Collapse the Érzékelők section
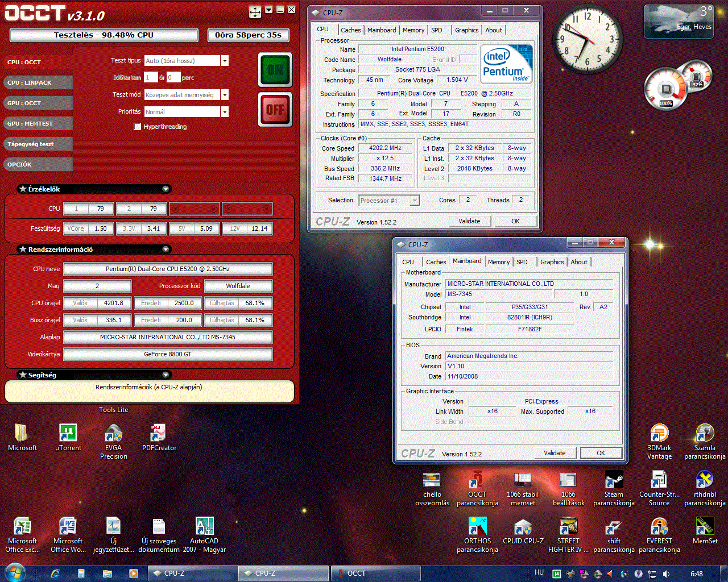 (166, 189)
